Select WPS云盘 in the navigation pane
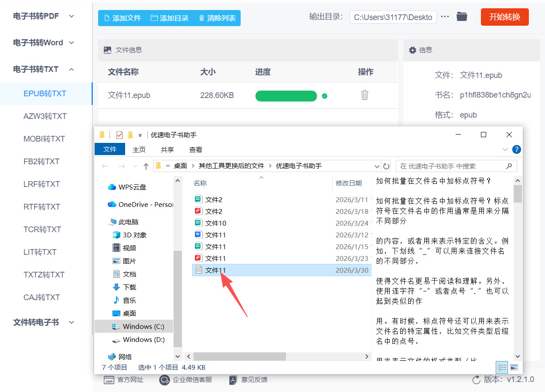 coord(127,187)
